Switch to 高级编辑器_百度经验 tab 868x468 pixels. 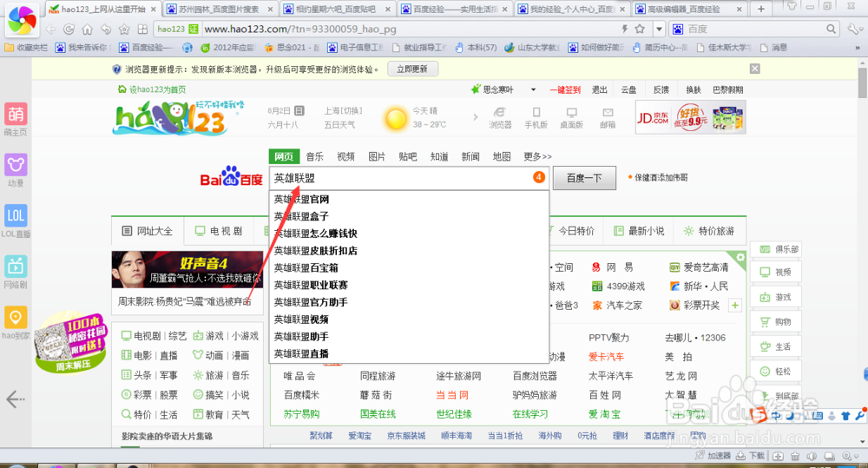[x=690, y=9]
